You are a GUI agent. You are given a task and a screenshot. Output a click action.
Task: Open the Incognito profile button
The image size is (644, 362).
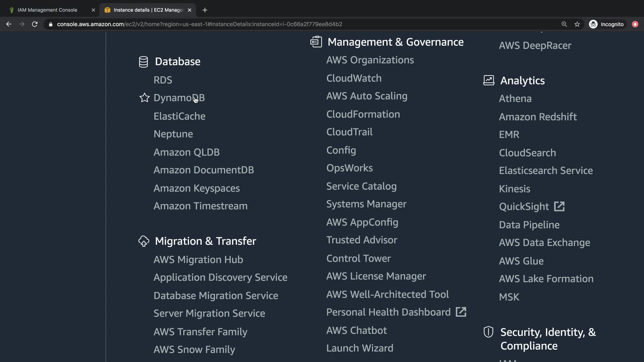[x=606, y=24]
